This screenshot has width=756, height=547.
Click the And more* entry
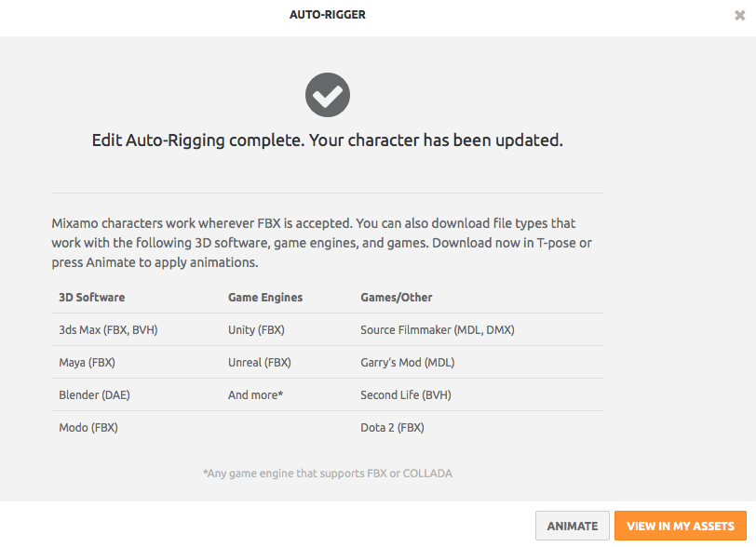(x=255, y=395)
